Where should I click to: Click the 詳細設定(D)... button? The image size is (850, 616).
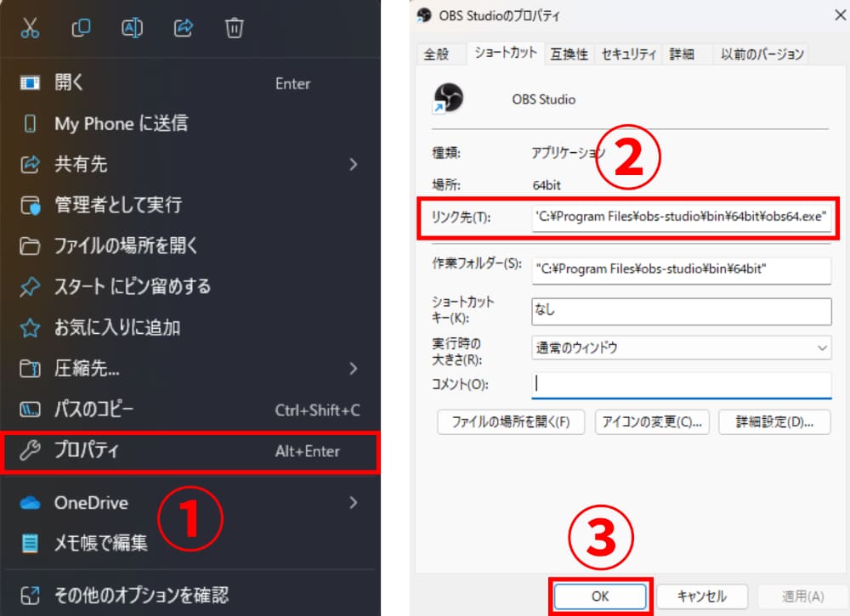[774, 422]
